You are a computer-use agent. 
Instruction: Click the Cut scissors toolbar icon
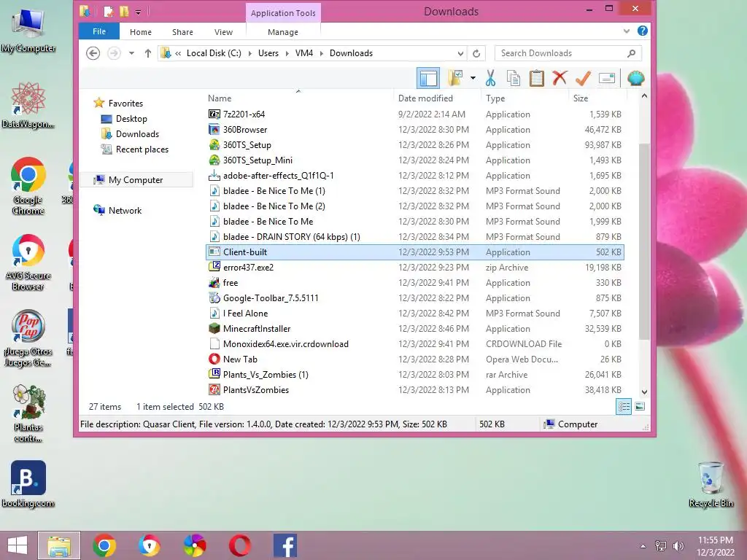point(490,78)
